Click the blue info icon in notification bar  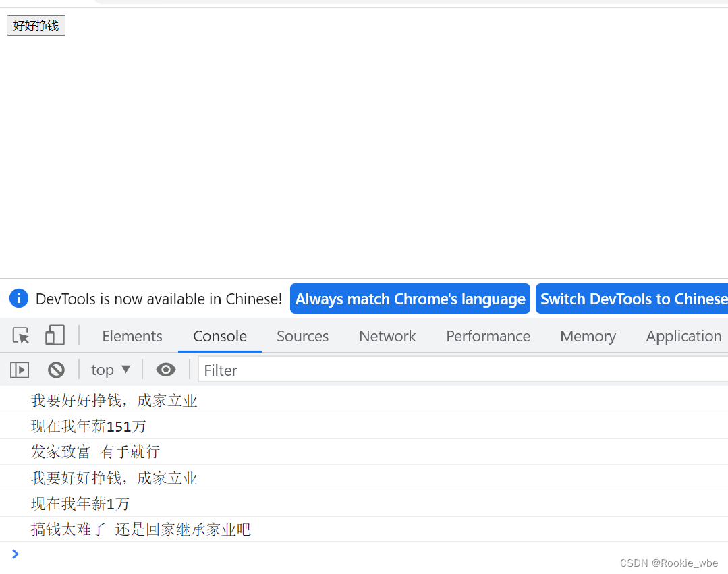[19, 298]
